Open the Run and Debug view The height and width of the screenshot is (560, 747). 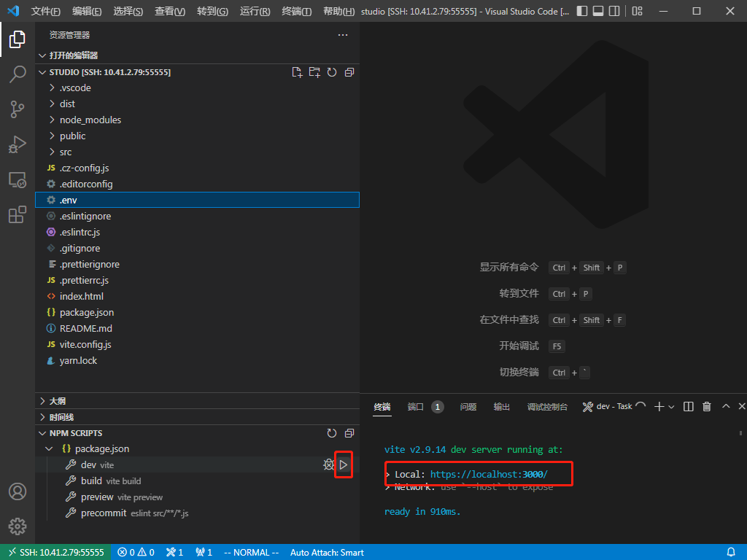(18, 144)
